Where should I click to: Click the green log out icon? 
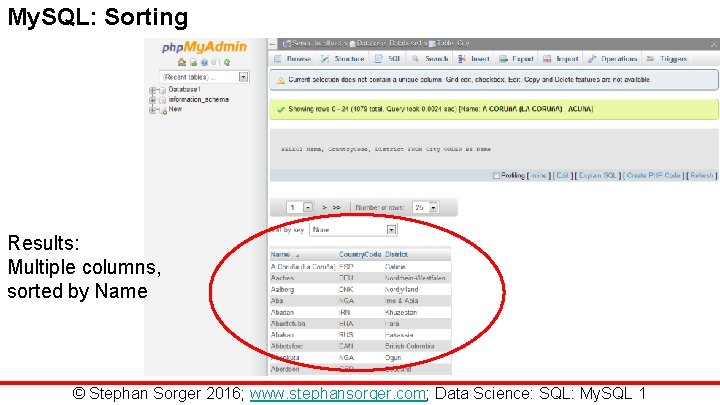tap(193, 62)
